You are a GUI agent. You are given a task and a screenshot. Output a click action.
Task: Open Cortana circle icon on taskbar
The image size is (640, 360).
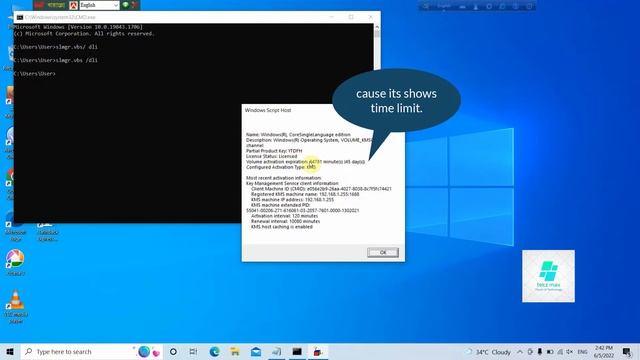(173, 351)
